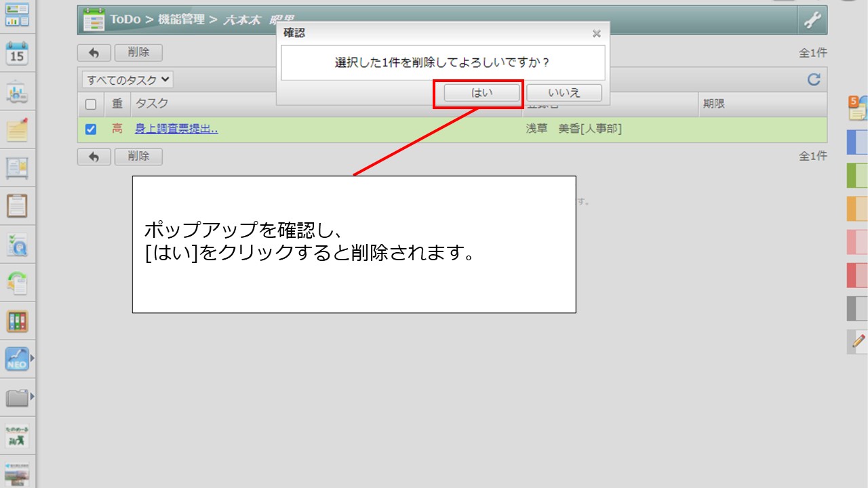Click the 重 priority column header
The image size is (868, 488).
pyautogui.click(x=117, y=104)
